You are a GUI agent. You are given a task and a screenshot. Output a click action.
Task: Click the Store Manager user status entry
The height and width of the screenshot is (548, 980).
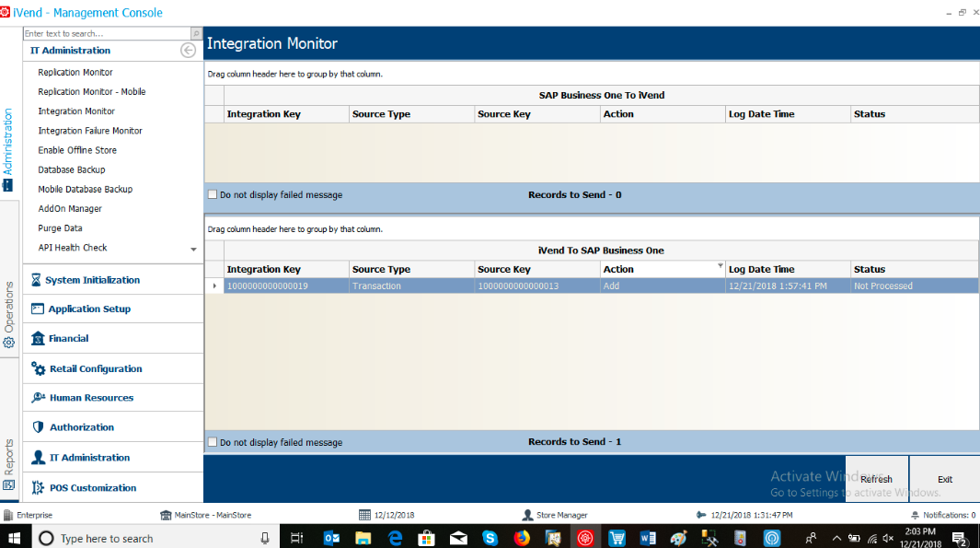coord(555,515)
